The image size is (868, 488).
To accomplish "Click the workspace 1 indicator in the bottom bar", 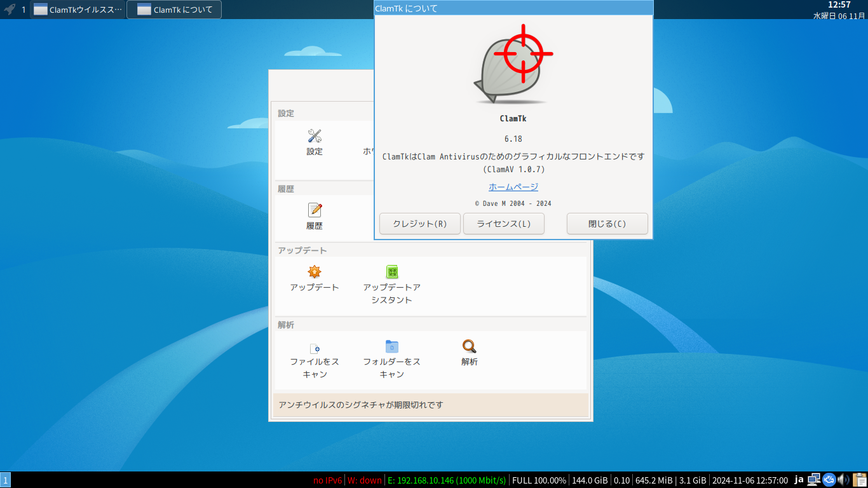I will (x=6, y=480).
